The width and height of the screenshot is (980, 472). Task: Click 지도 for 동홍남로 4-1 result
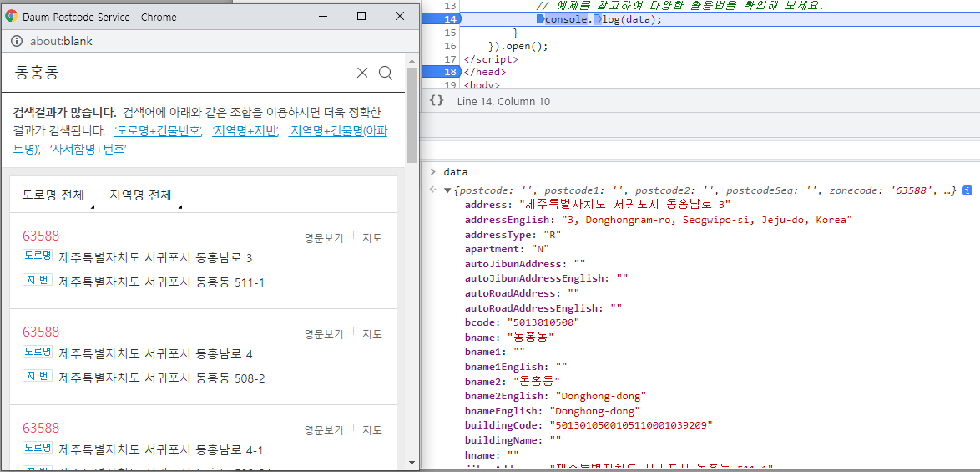372,430
